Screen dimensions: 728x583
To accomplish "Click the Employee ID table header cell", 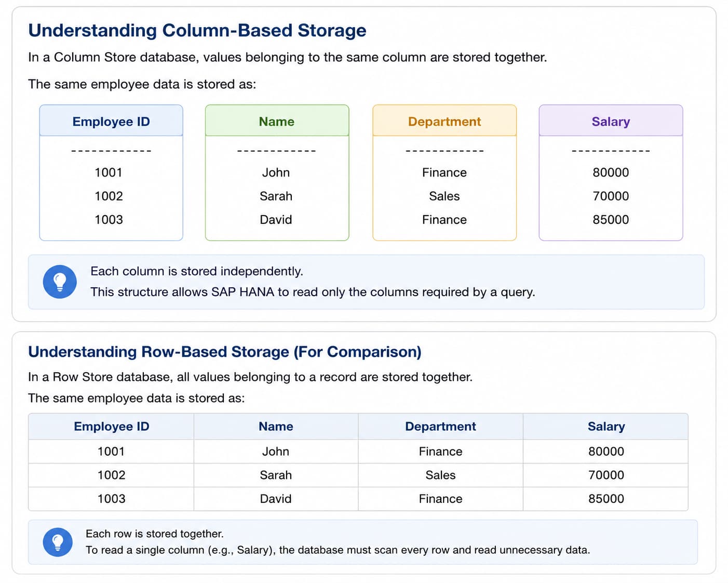I will tap(111, 427).
